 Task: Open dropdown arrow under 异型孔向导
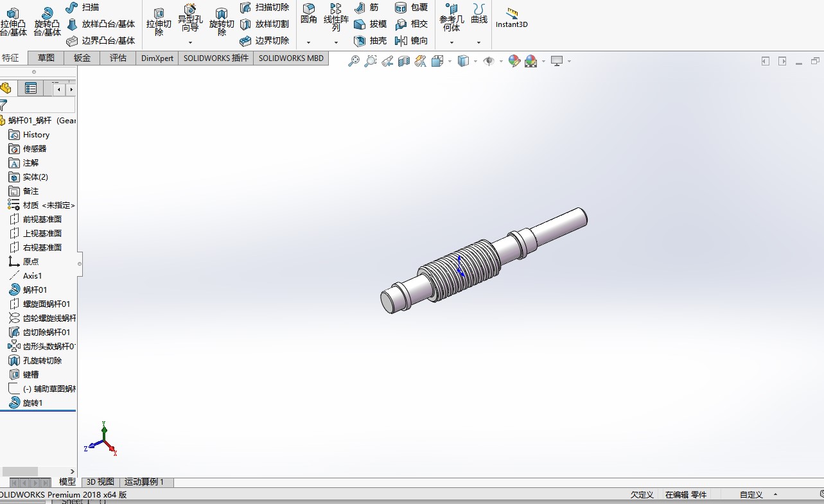(190, 42)
